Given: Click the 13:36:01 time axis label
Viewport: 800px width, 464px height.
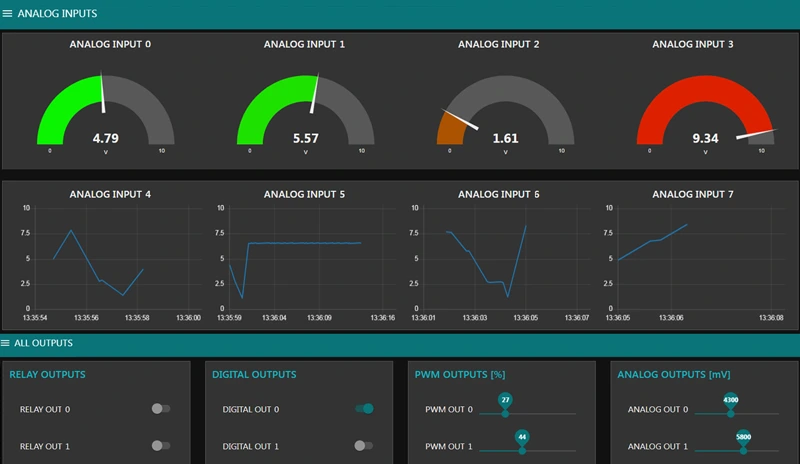Looking at the screenshot, I should tap(423, 318).
